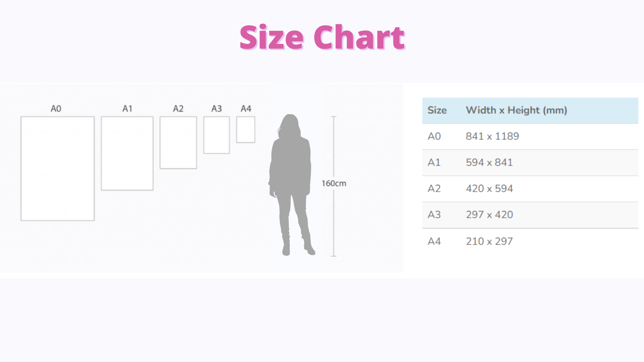Click the 160cm height label
644x362 pixels.
(x=334, y=183)
